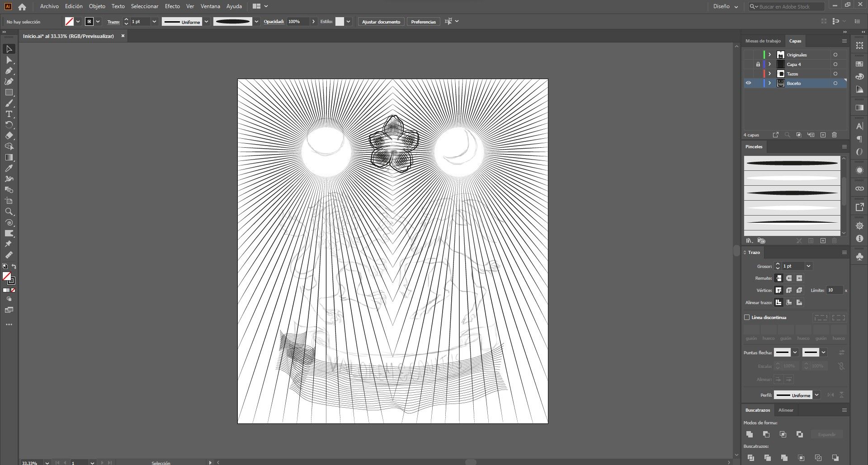Screen dimensions: 868x465
Task: Activate the Zoom tool
Action: point(9,211)
